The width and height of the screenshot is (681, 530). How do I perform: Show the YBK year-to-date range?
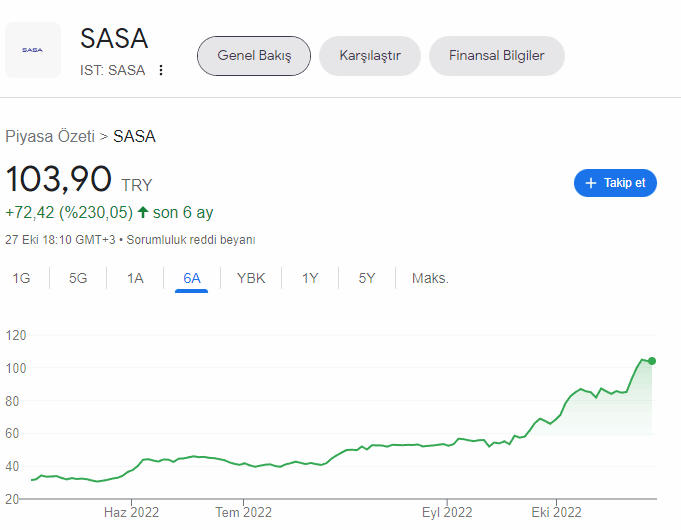point(251,278)
